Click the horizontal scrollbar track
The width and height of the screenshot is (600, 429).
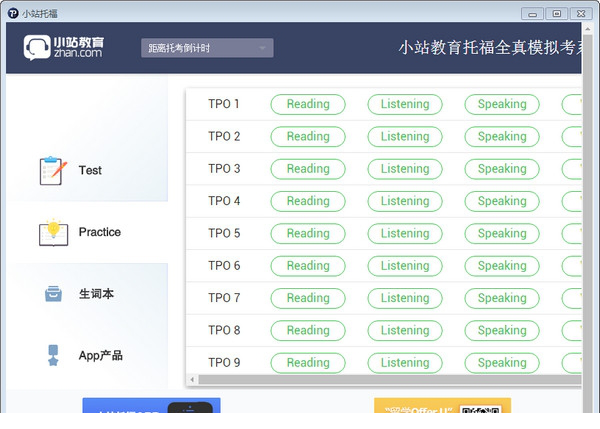[x=390, y=380]
